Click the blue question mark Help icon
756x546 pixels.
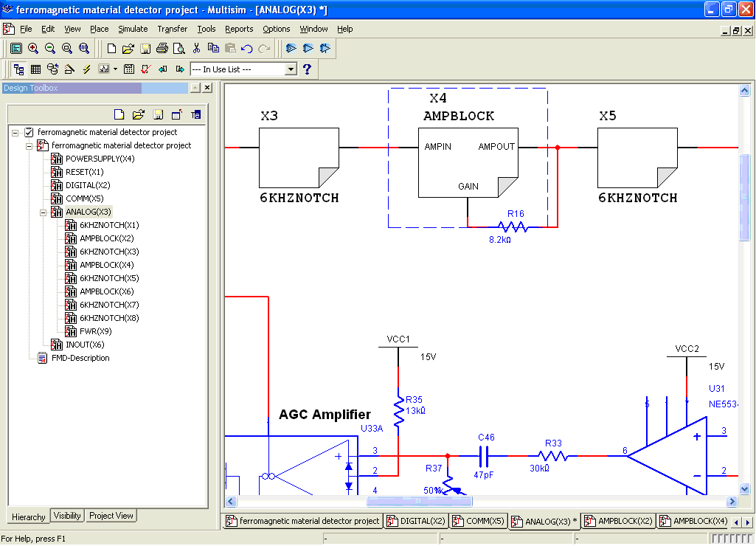[308, 69]
